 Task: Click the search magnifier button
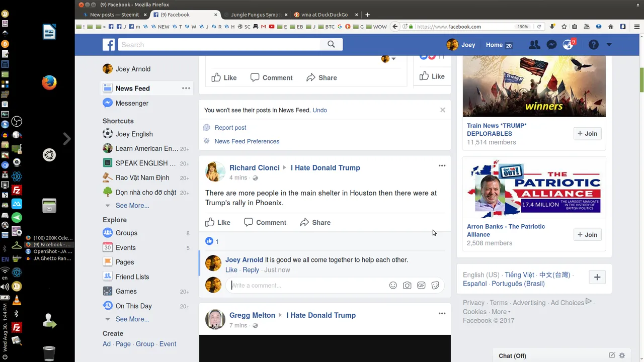331,45
